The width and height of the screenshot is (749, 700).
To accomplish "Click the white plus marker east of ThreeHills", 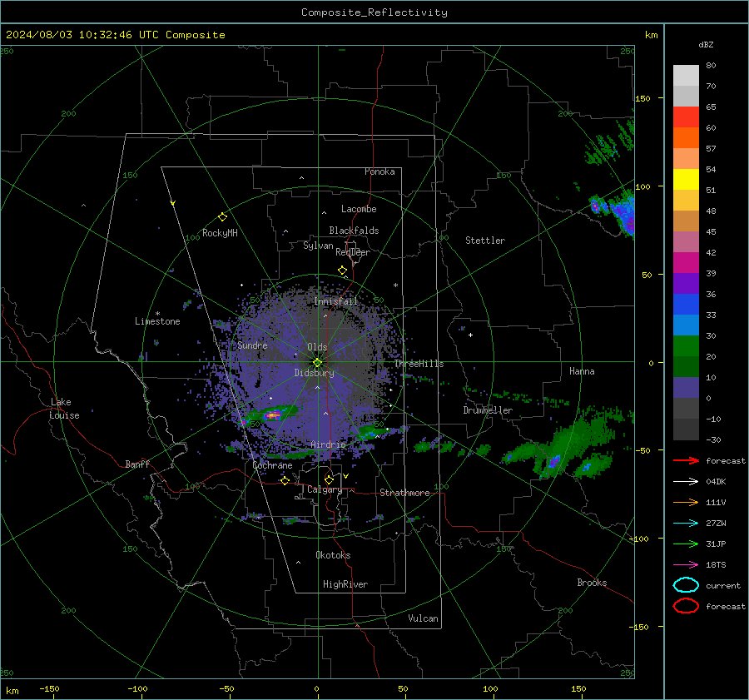I will [x=470, y=335].
